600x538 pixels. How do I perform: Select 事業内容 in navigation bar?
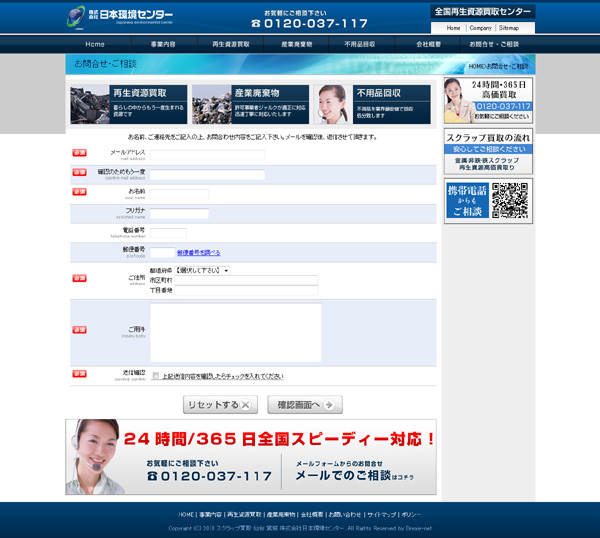pyautogui.click(x=163, y=44)
